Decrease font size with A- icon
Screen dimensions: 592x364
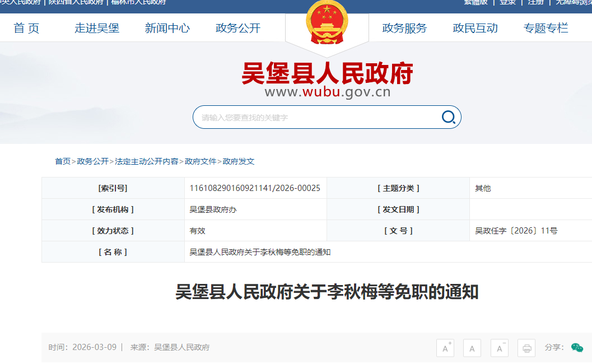(x=499, y=348)
